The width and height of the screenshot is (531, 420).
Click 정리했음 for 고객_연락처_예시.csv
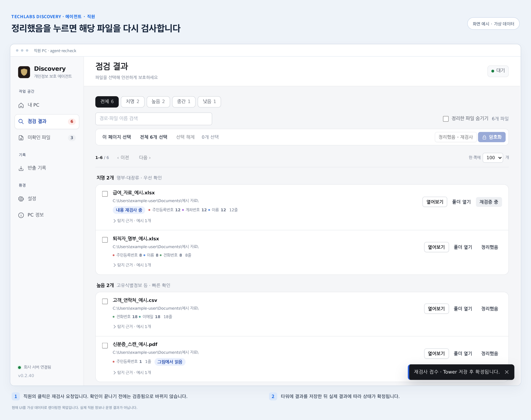pyautogui.click(x=489, y=309)
